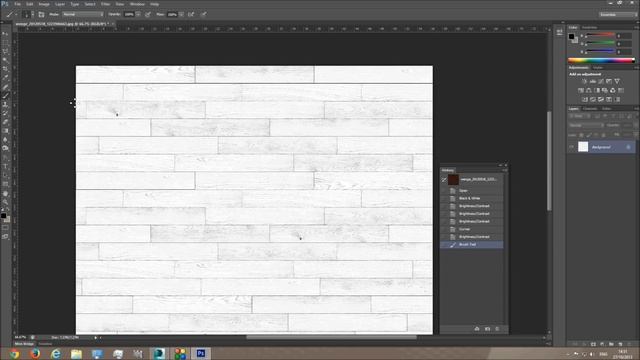Set history brush source to the snapshot
The width and height of the screenshot is (640, 360).
pos(444,180)
